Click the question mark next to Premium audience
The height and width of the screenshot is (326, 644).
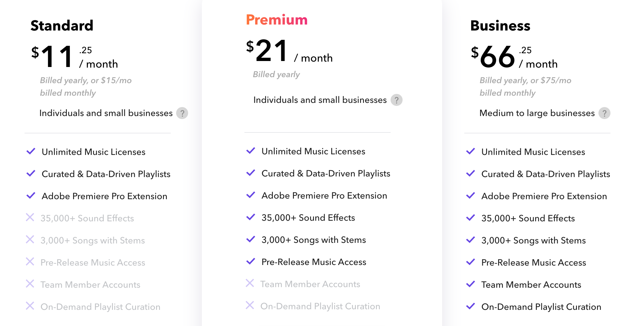pos(396,100)
